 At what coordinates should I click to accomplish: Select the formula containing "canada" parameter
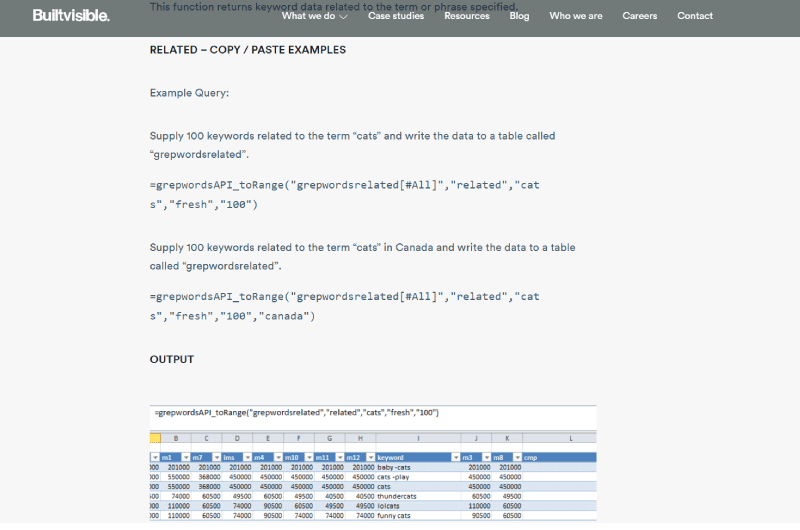pyautogui.click(x=344, y=306)
